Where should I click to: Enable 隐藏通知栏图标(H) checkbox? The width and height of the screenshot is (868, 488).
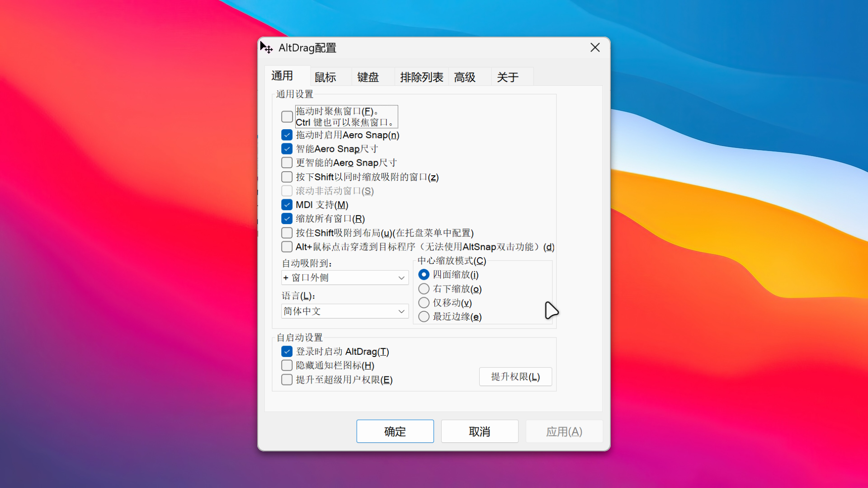287,365
